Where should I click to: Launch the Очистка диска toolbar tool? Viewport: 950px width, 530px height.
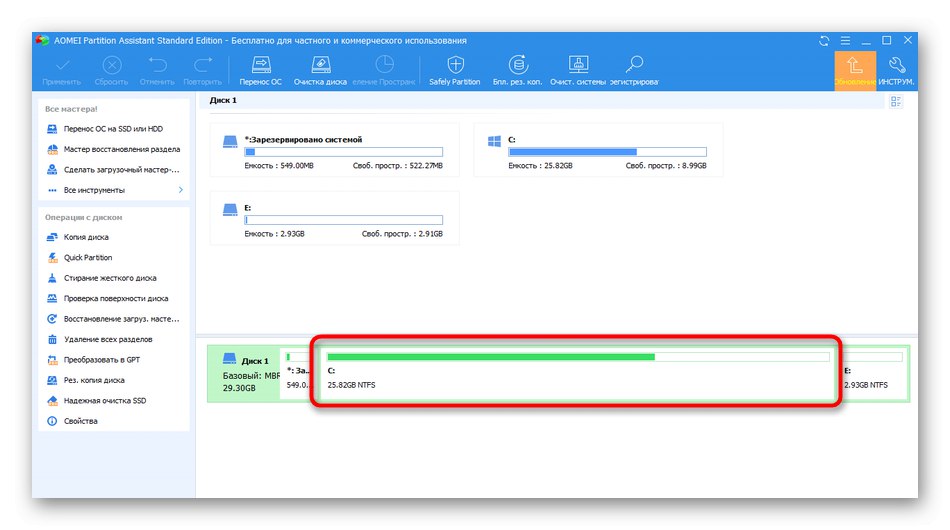coord(321,70)
